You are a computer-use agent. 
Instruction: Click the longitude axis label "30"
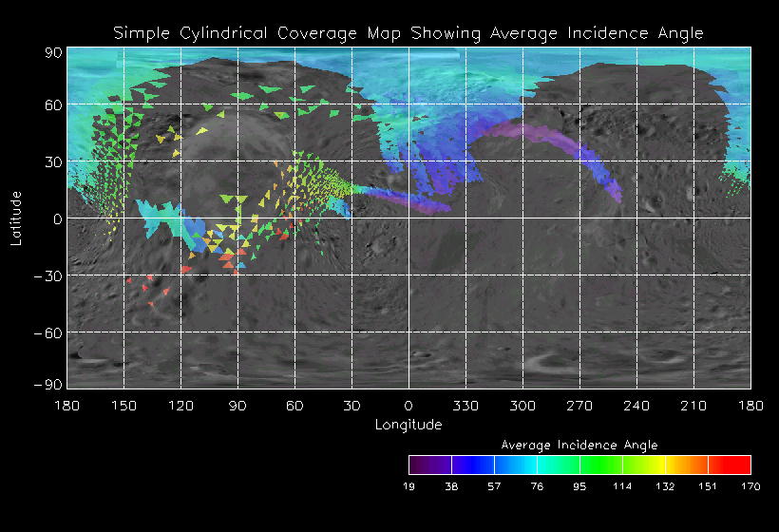coord(351,406)
